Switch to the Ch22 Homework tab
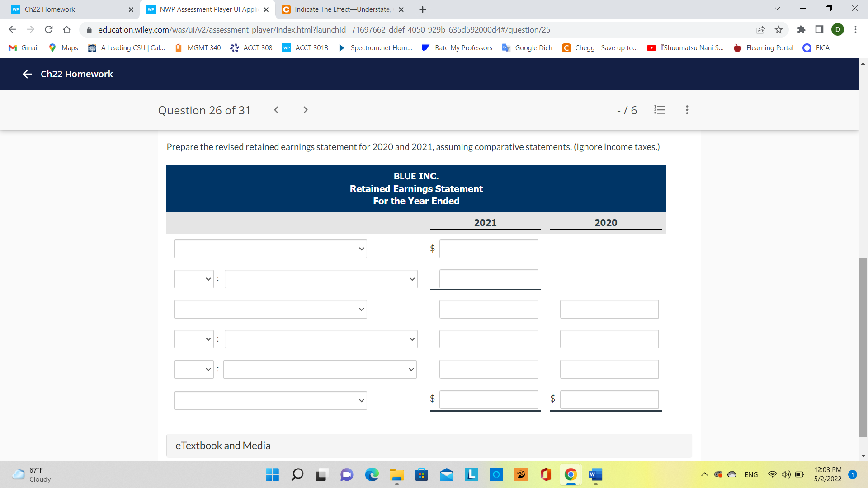Image resolution: width=868 pixels, height=488 pixels. (x=68, y=9)
